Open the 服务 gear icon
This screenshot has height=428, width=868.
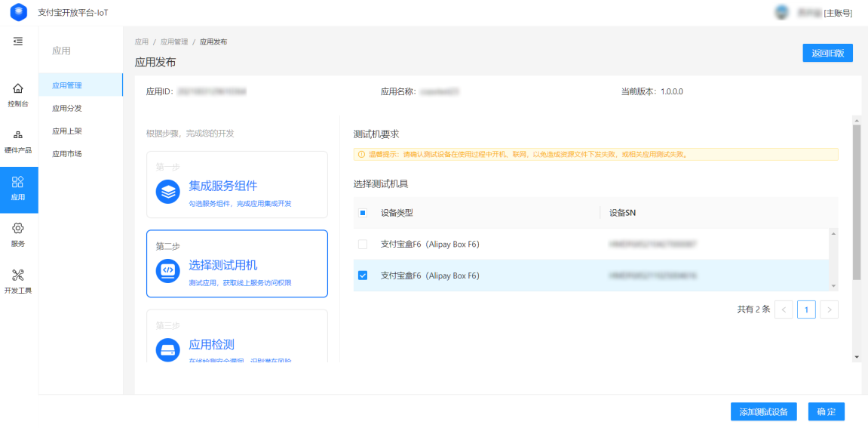(x=17, y=228)
